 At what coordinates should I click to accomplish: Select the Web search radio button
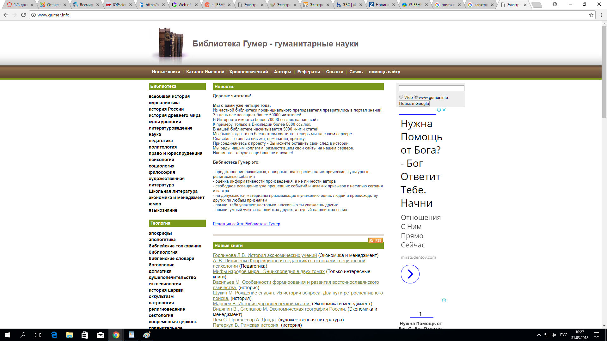[x=401, y=97]
